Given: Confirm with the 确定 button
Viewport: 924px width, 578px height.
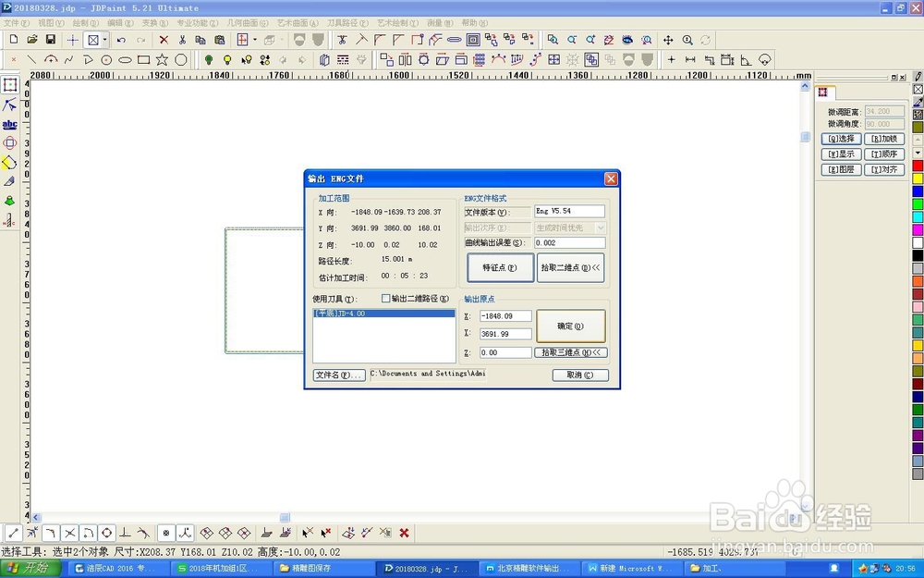Looking at the screenshot, I should (570, 326).
